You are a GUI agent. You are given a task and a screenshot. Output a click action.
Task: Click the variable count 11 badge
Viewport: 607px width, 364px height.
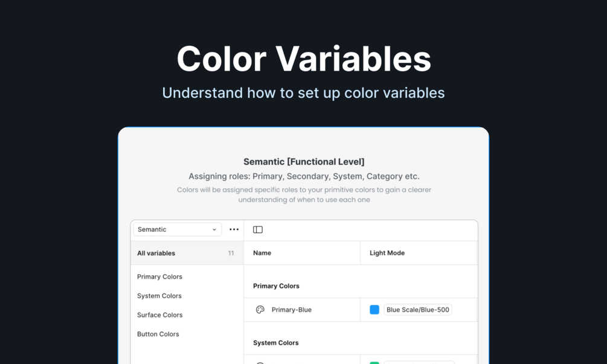pyautogui.click(x=231, y=253)
